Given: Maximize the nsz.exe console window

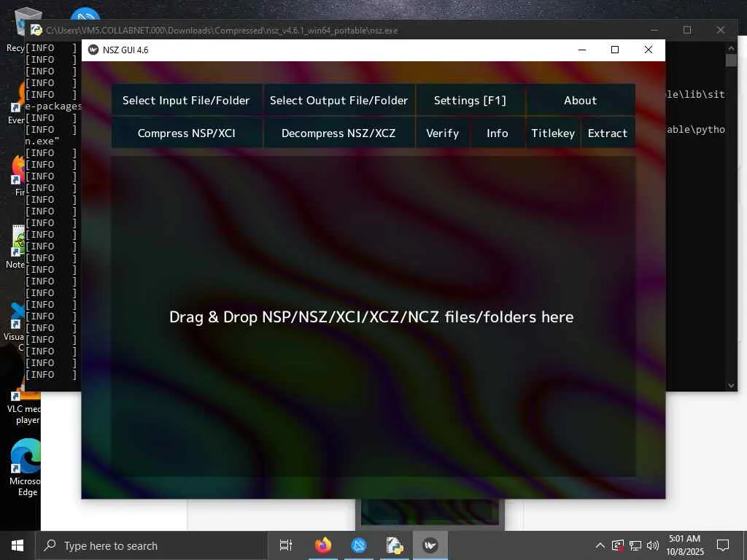Looking at the screenshot, I should [x=687, y=30].
